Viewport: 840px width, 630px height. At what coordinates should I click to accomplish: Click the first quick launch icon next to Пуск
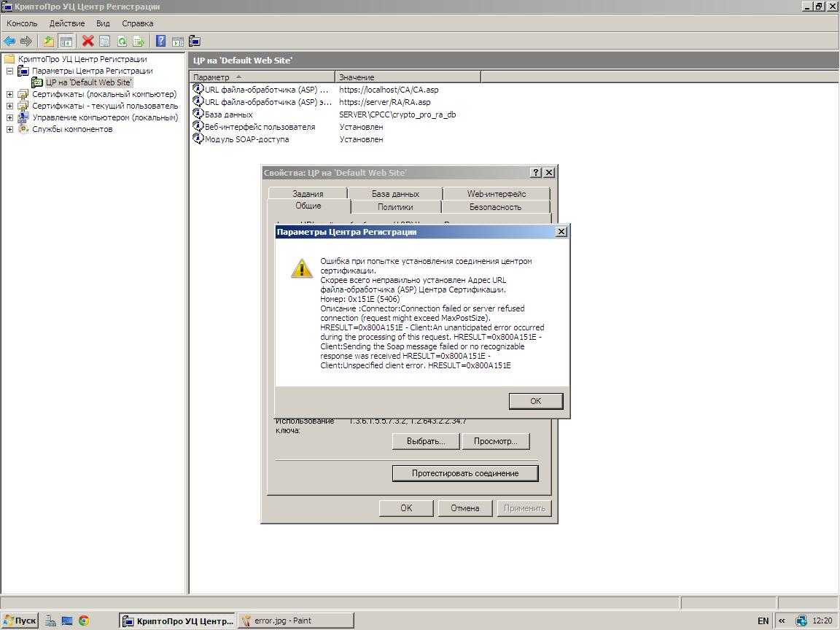tap(50, 621)
